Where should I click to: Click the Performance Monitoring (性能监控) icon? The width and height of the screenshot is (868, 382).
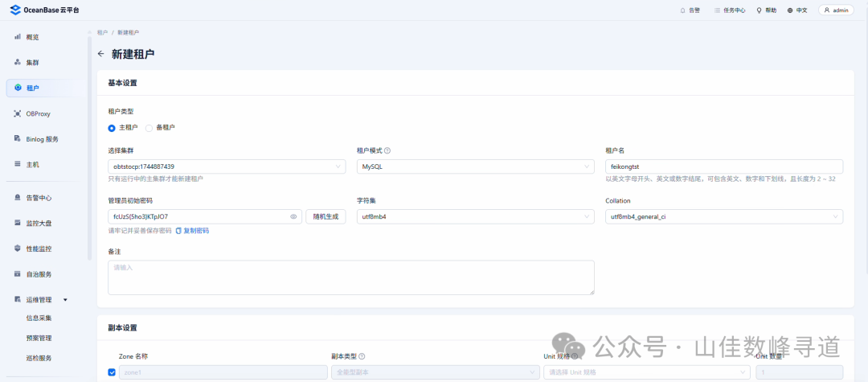17,248
